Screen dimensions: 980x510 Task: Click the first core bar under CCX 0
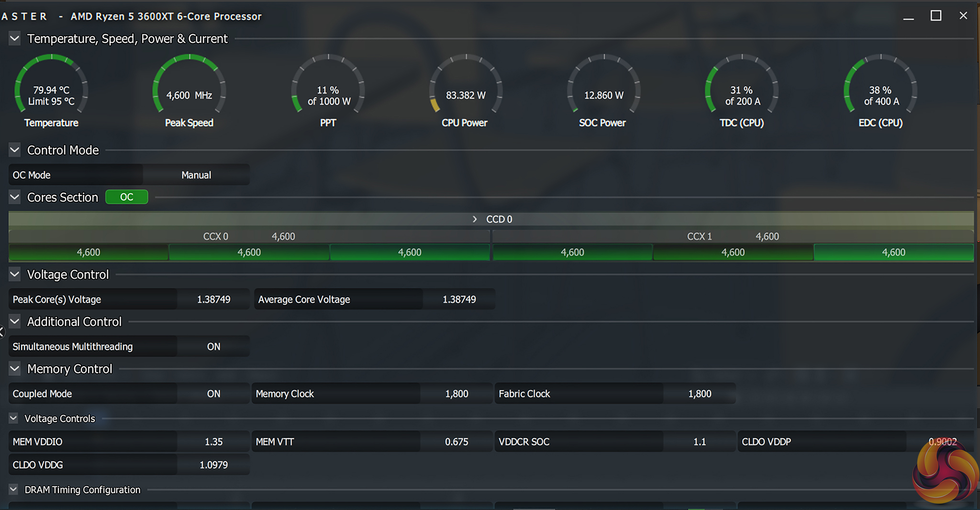point(89,252)
